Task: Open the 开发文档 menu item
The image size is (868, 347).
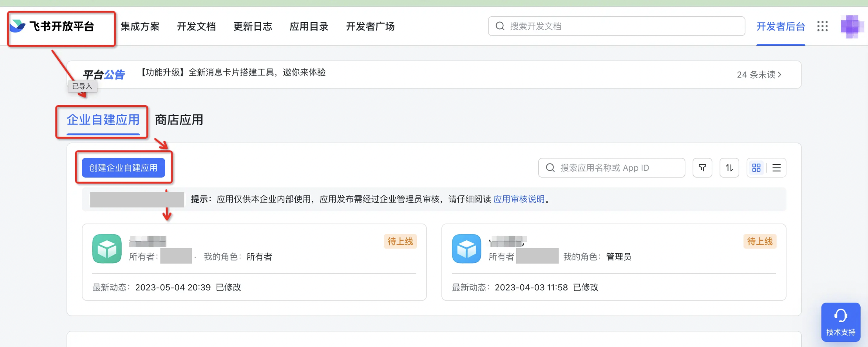Action: pos(197,27)
